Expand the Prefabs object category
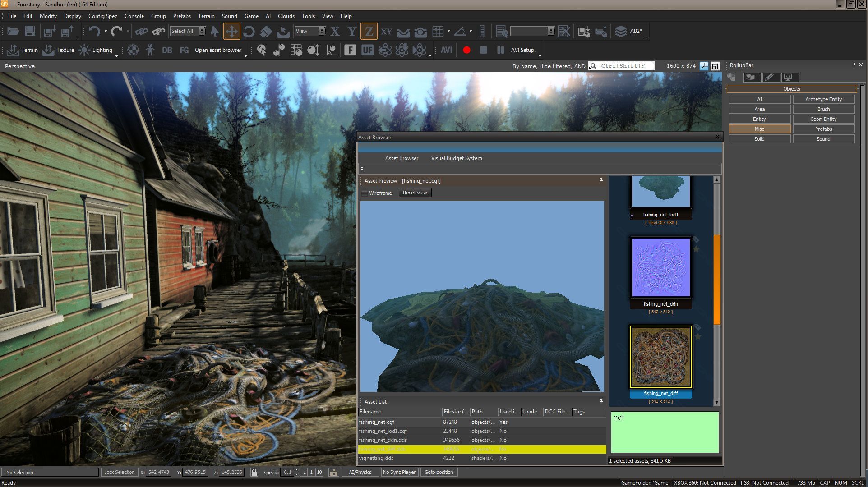Screen dimensions: 868x487 click(823, 129)
